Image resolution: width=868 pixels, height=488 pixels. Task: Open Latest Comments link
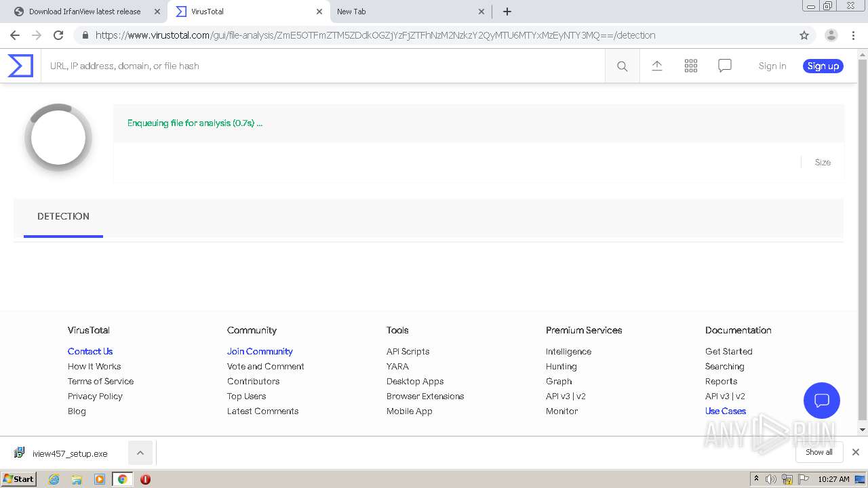(262, 411)
